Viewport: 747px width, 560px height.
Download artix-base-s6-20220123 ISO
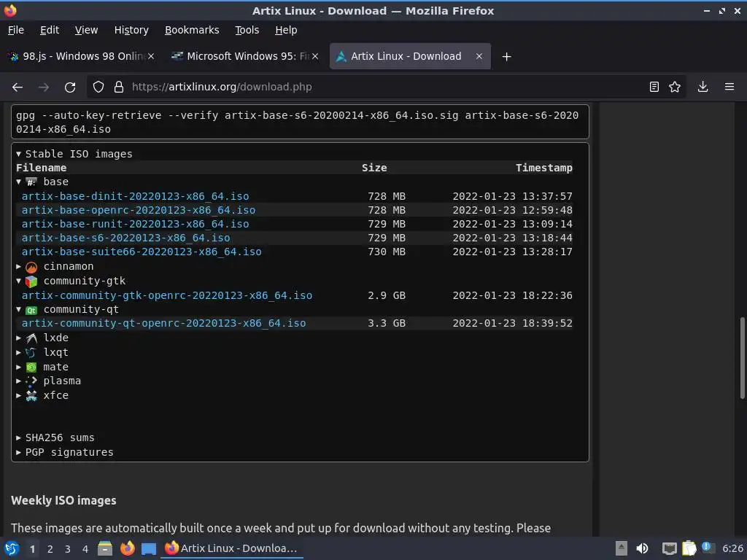click(125, 238)
